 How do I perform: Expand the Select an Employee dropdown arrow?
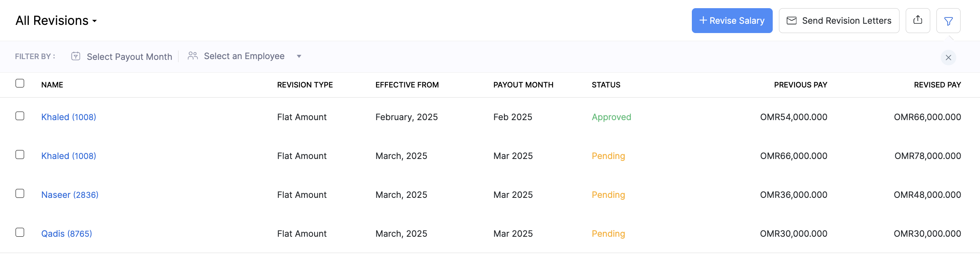(299, 56)
